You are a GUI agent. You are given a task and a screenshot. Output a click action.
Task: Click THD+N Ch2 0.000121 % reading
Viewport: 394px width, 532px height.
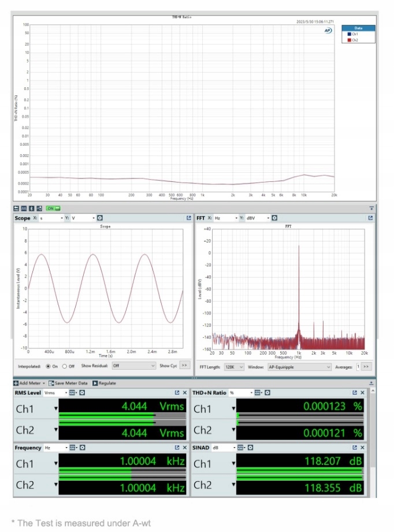click(333, 433)
